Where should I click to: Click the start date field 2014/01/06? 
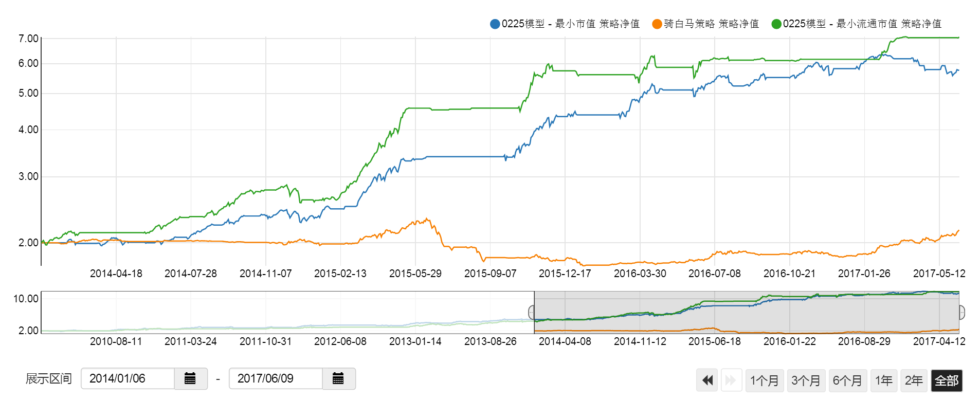click(128, 379)
